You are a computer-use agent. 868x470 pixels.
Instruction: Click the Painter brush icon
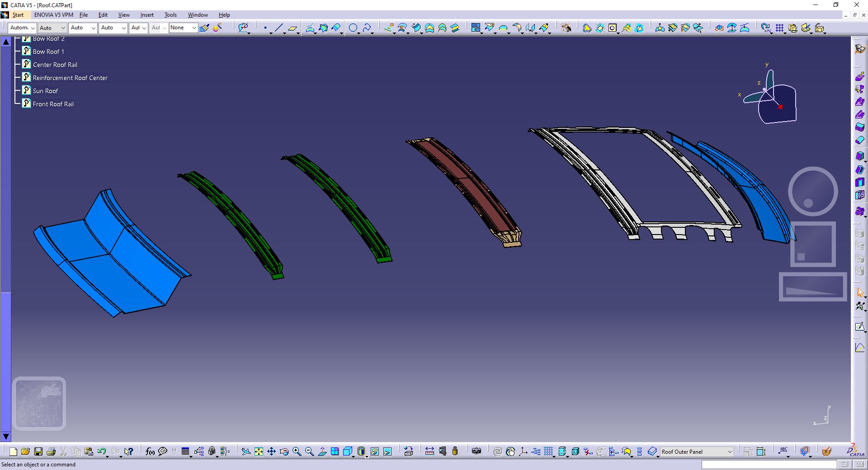[204, 28]
